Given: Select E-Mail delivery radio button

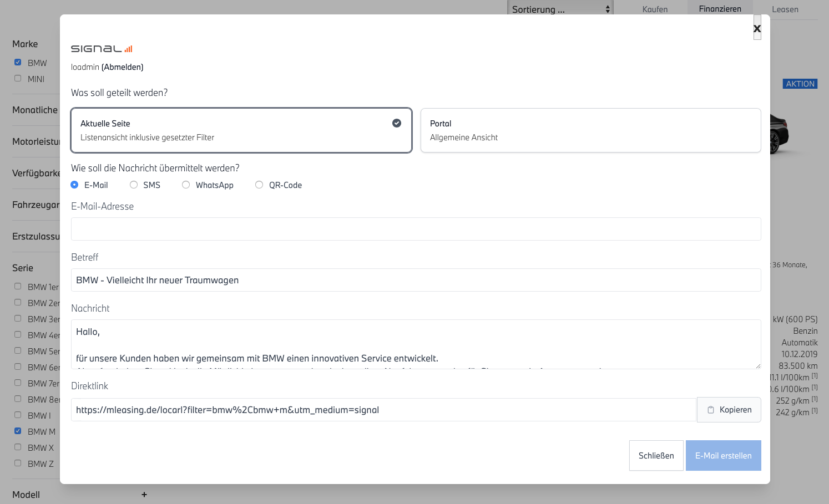Looking at the screenshot, I should point(74,185).
